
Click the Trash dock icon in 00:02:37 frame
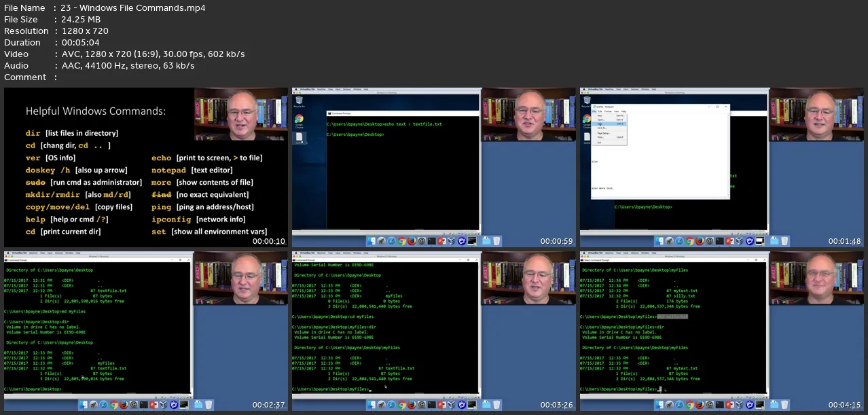point(209,404)
